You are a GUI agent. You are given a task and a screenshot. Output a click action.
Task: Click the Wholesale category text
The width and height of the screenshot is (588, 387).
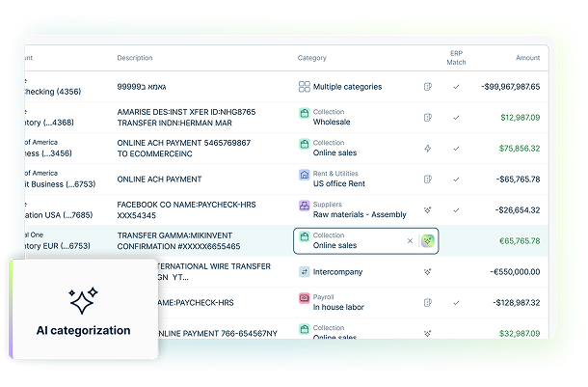pyautogui.click(x=332, y=122)
